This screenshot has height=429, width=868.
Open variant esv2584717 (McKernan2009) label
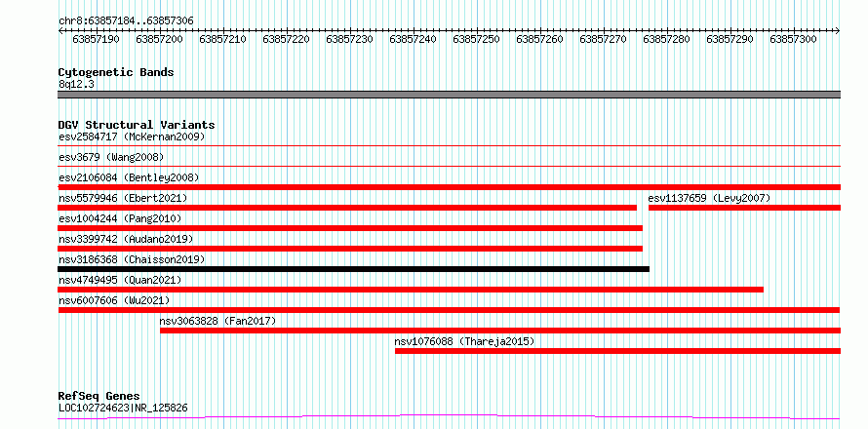click(x=132, y=136)
